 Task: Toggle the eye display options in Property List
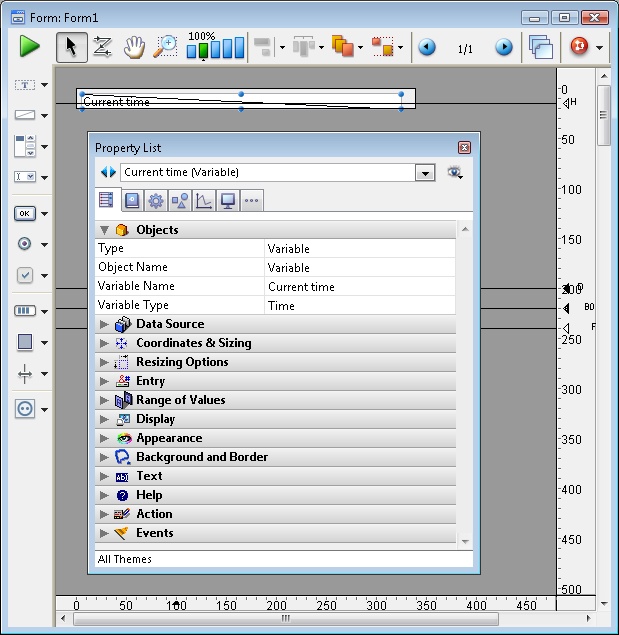455,173
